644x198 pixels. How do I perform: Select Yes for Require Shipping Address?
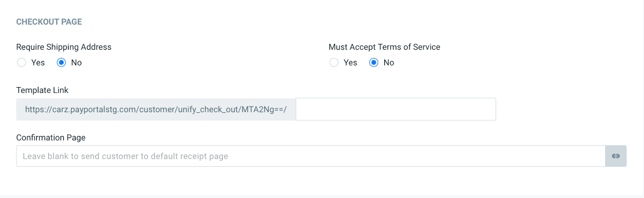click(22, 63)
